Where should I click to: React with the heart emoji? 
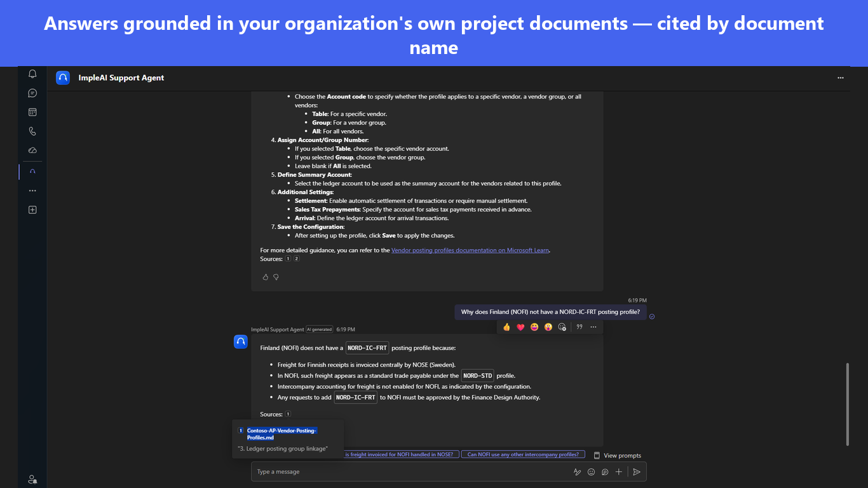pos(520,327)
